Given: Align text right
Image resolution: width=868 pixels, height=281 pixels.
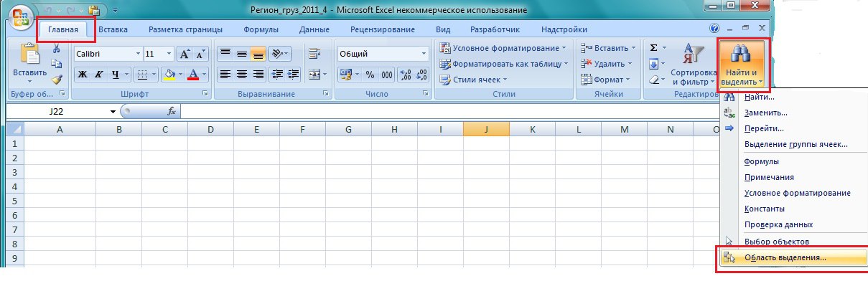Looking at the screenshot, I should (x=258, y=74).
